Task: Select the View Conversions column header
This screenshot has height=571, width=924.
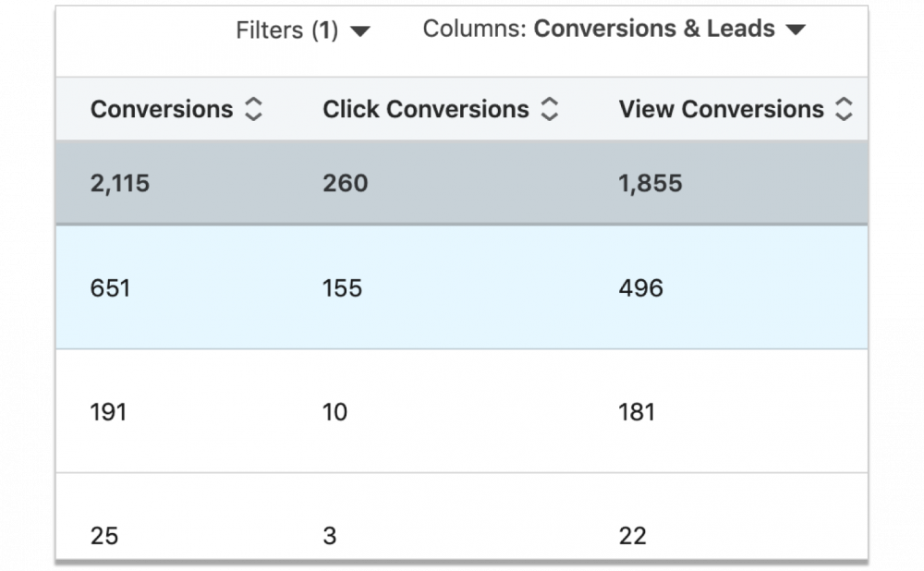Action: [x=722, y=109]
